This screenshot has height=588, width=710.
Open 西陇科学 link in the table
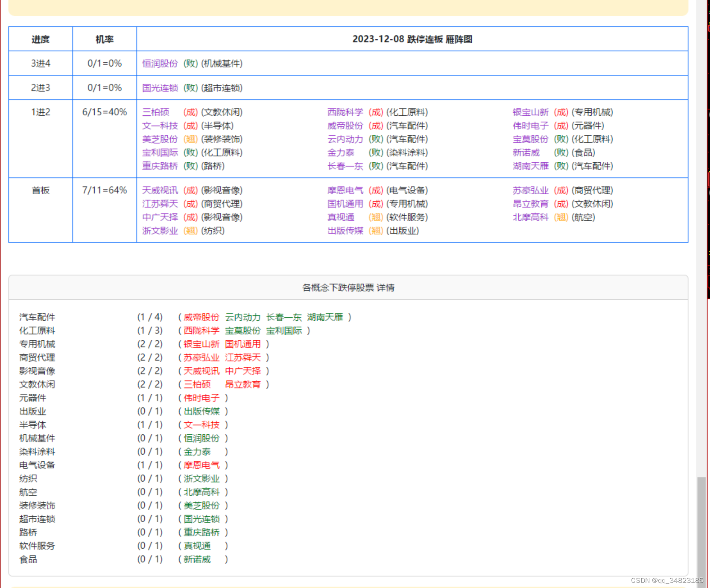(x=345, y=112)
